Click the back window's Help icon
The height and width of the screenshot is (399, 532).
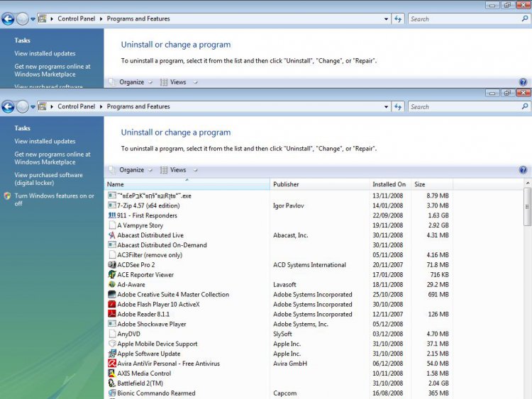pyautogui.click(x=523, y=82)
